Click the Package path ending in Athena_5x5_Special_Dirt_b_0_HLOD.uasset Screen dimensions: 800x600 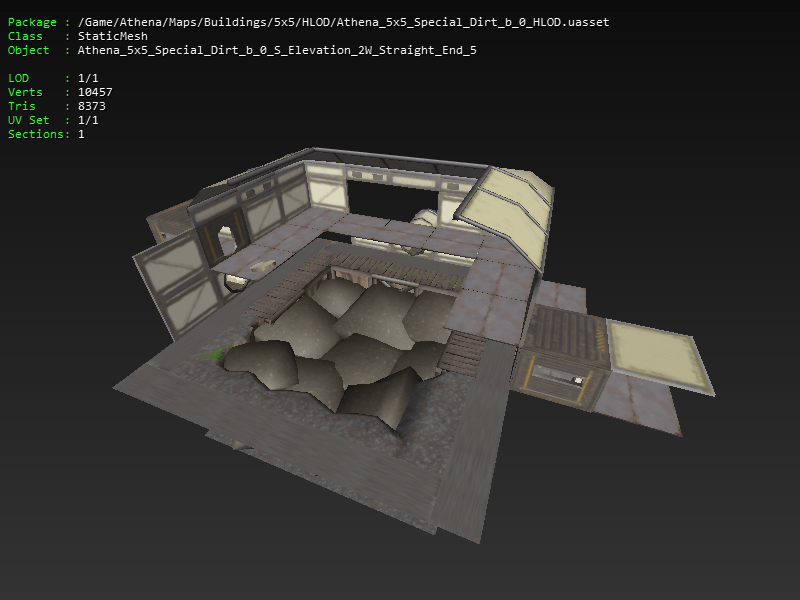click(343, 22)
